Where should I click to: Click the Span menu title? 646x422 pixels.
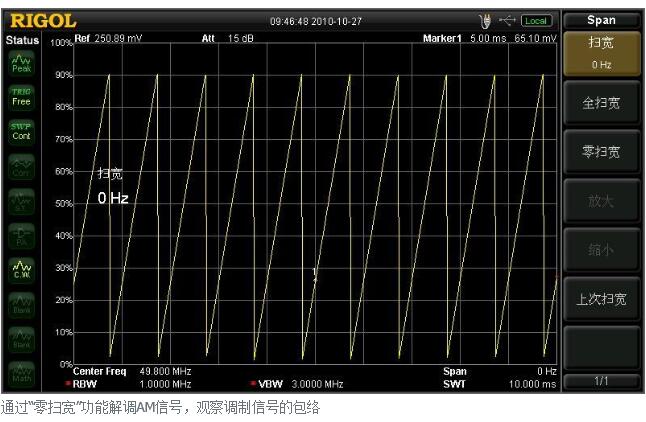601,19
